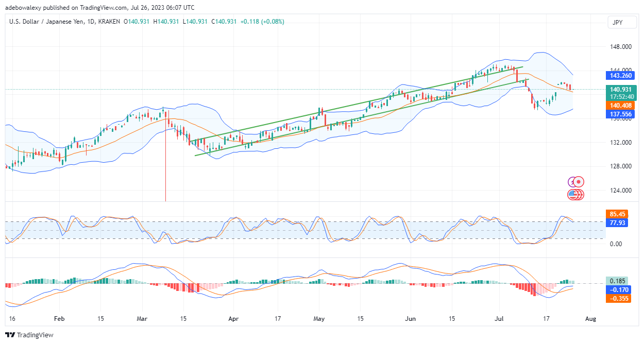Click the May date axis label
Image resolution: width=644 pixels, height=344 pixels.
(x=319, y=319)
